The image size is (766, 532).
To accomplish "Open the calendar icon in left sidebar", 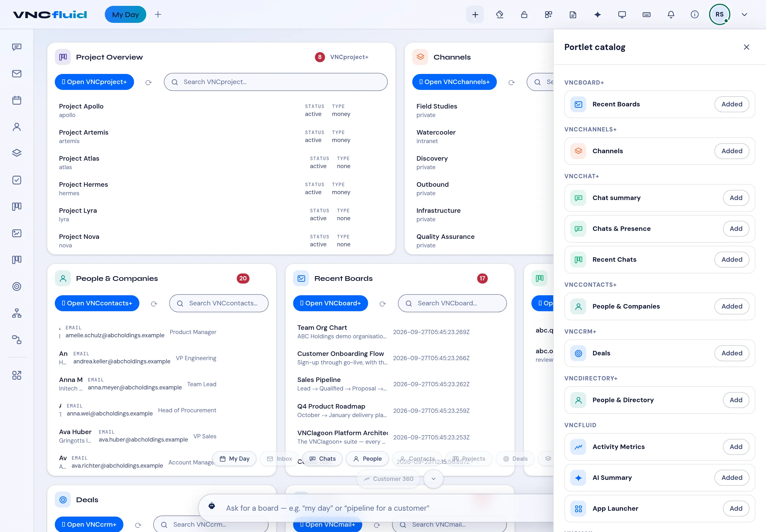I will (x=17, y=100).
